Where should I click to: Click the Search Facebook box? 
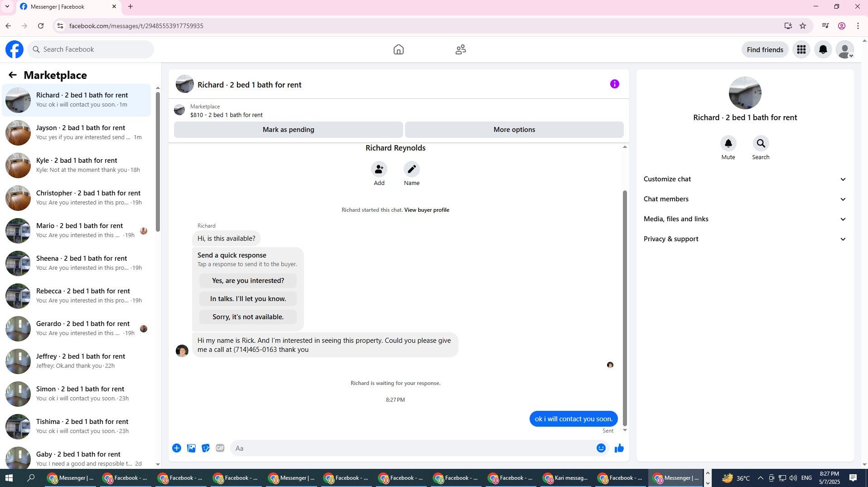tap(91, 49)
